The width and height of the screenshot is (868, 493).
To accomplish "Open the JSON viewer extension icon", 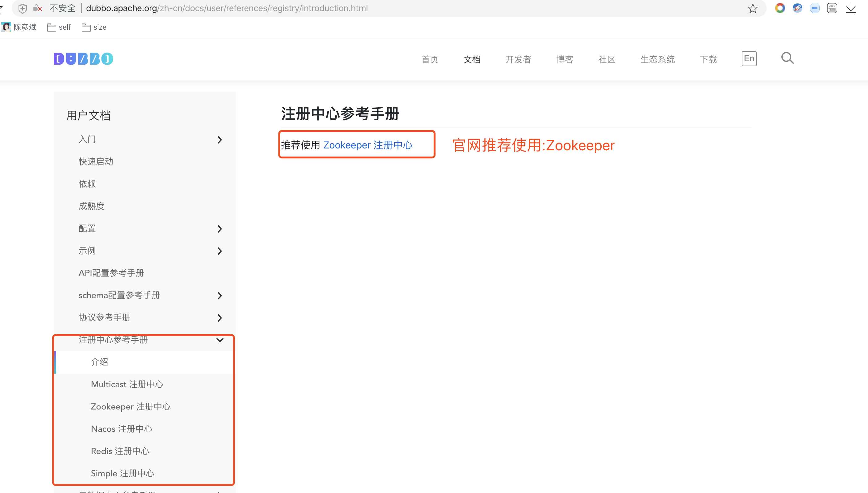I will (x=832, y=8).
